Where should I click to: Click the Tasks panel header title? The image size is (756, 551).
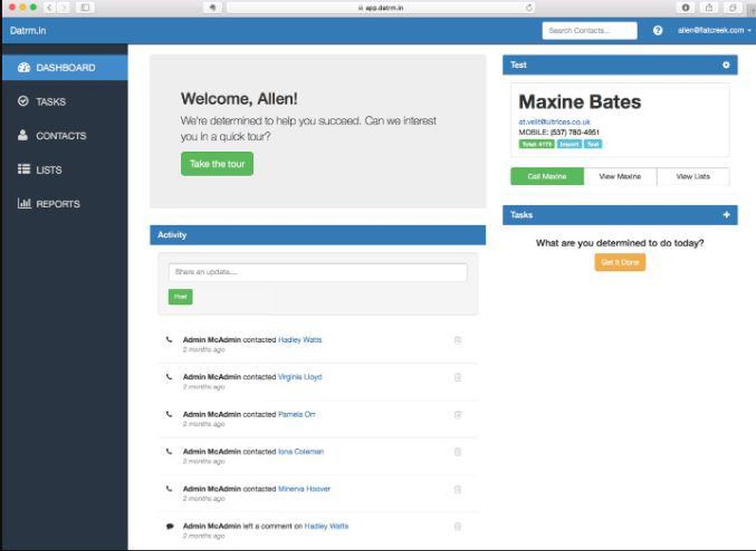point(521,215)
